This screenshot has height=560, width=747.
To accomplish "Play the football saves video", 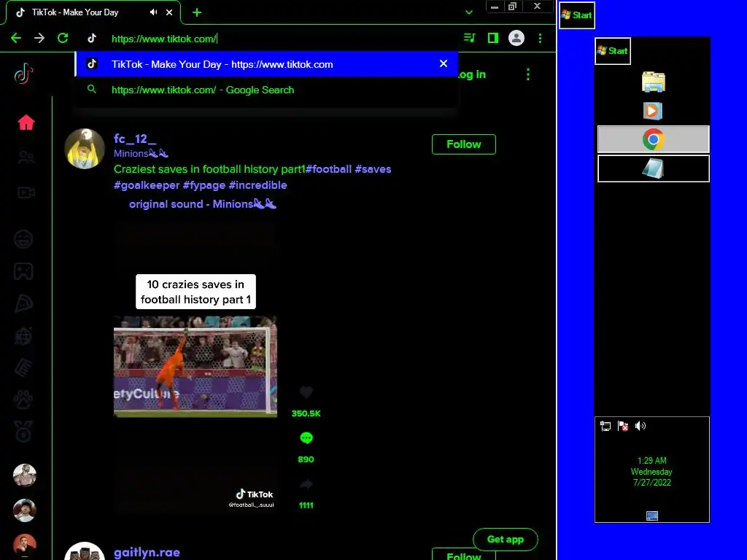I will pos(196,367).
